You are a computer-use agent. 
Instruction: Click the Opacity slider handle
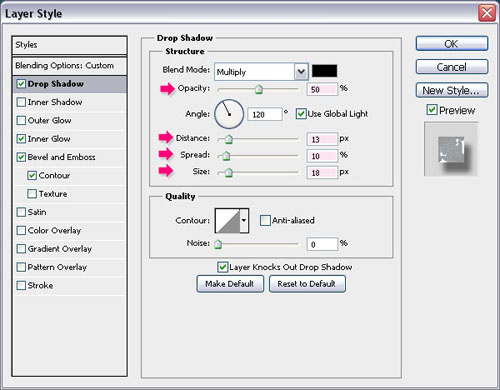click(259, 89)
